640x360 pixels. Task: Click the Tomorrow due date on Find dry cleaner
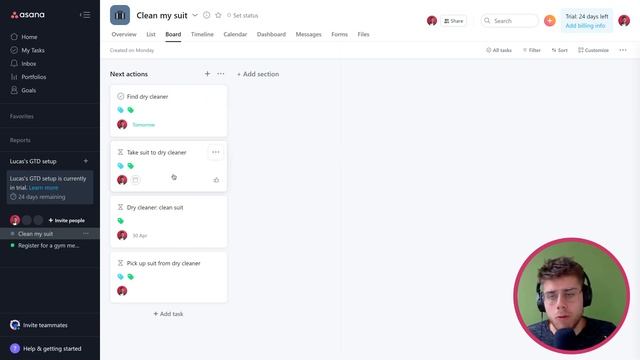(144, 125)
